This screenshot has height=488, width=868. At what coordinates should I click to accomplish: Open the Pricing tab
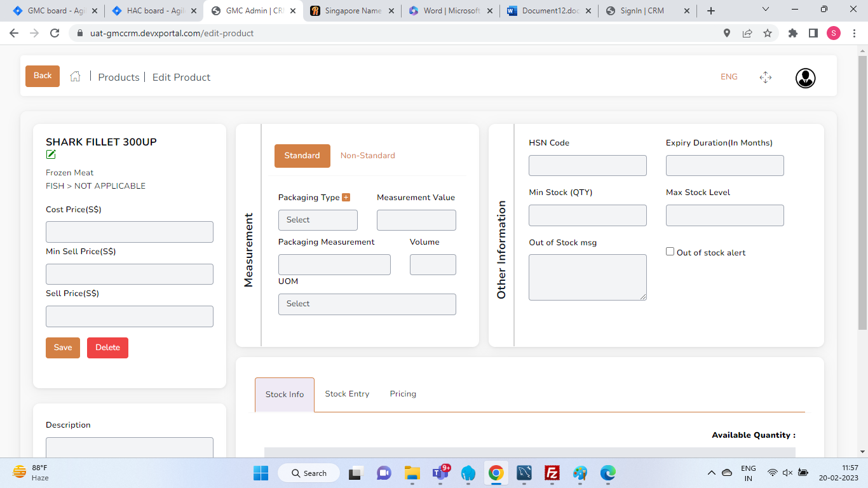click(x=403, y=394)
